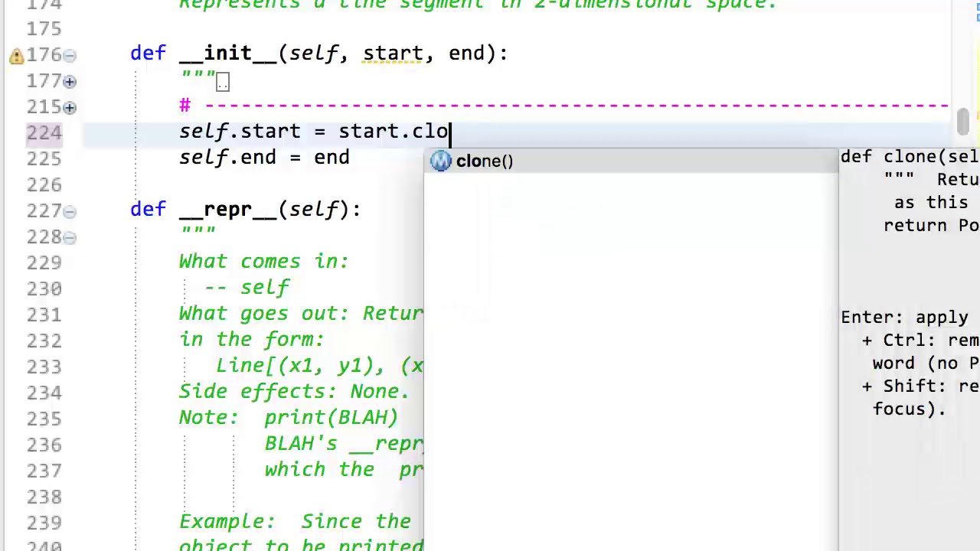Viewport: 980px width, 551px height.
Task: Click the '+ Ctrl: rem' hint in the tooltip
Action: point(920,341)
